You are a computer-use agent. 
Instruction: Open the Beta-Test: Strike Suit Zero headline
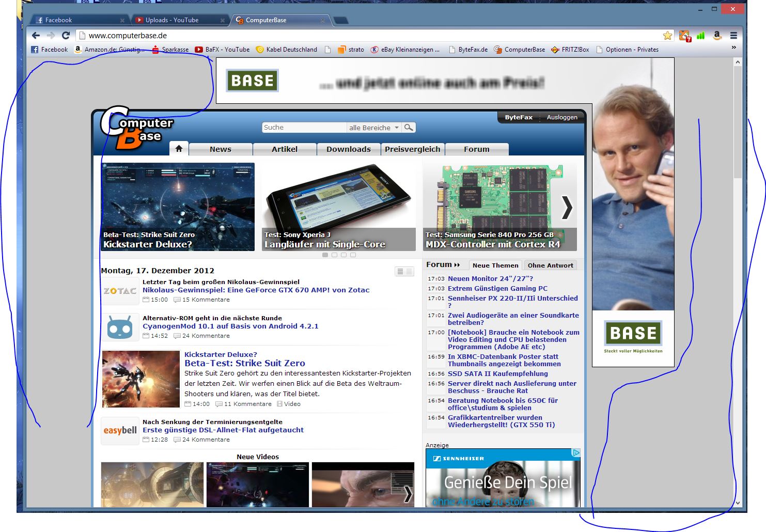pyautogui.click(x=245, y=363)
